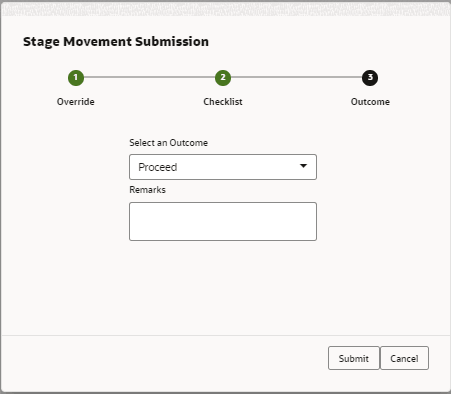
Task: Select the Outcome step label
Action: pyautogui.click(x=370, y=102)
